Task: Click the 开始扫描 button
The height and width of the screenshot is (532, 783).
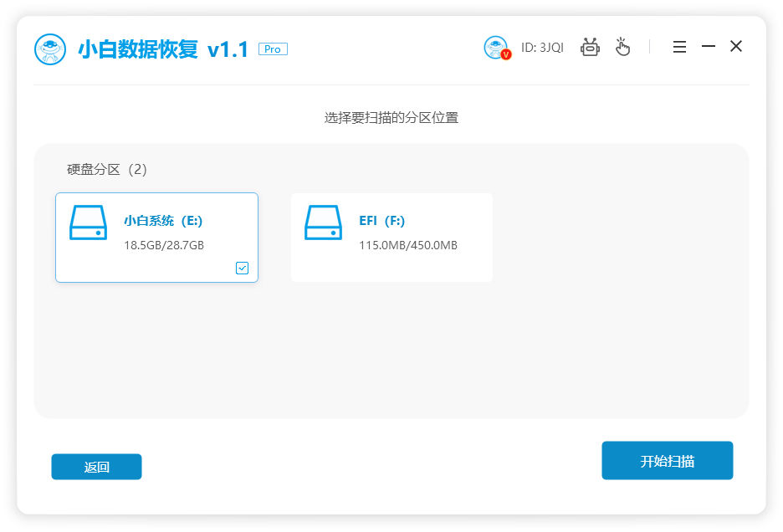Action: 667,461
